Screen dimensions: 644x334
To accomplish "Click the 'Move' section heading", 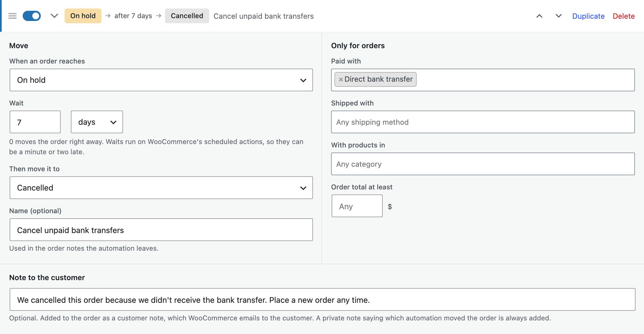I will 19,46.
